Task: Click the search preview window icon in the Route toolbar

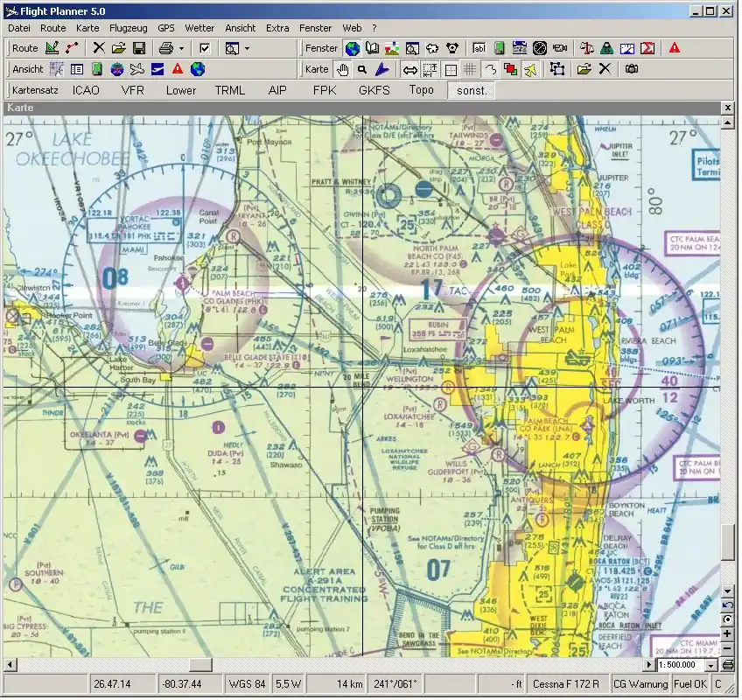Action: click(x=232, y=48)
